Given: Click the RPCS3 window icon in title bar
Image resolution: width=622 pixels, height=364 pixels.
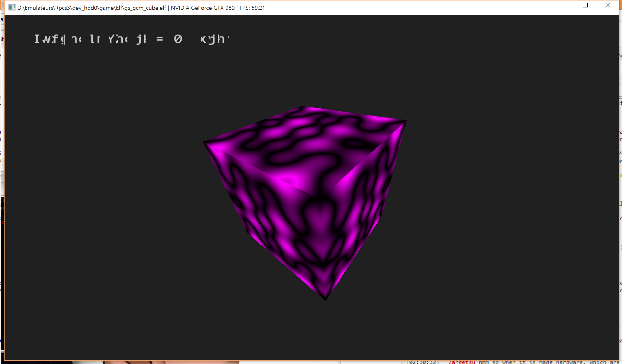Looking at the screenshot, I should click(x=12, y=8).
